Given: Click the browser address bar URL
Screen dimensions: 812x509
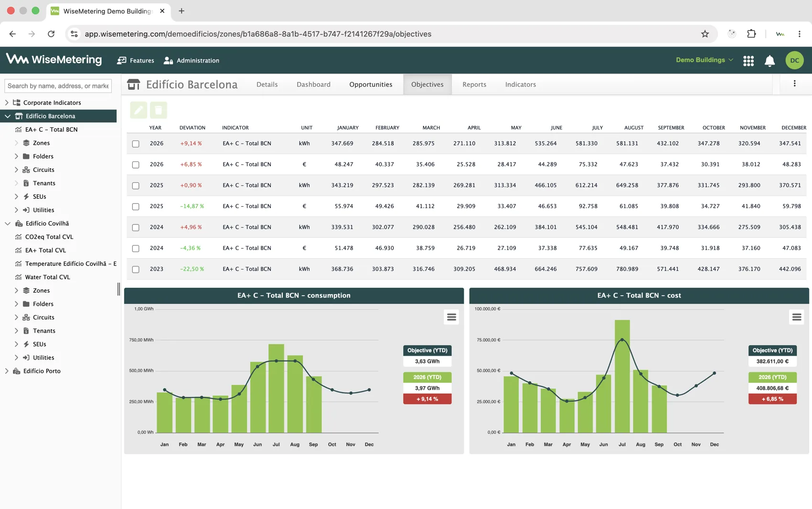Looking at the screenshot, I should pos(258,34).
